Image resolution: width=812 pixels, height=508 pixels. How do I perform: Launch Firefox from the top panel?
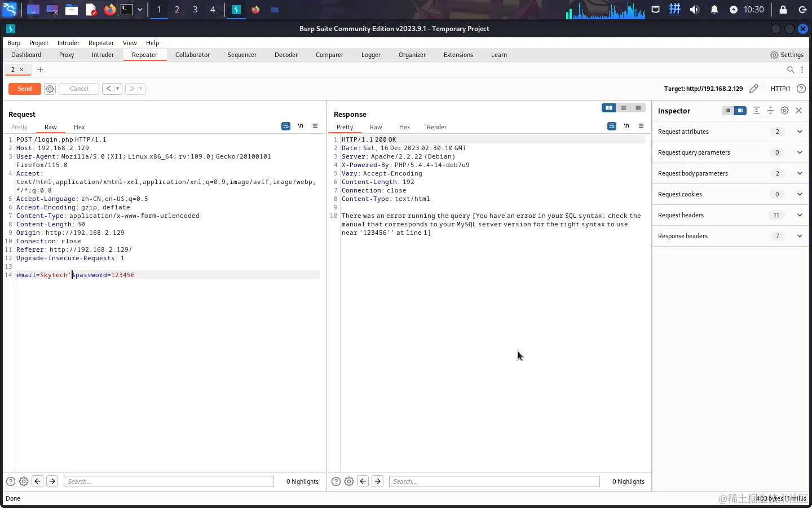pos(110,10)
